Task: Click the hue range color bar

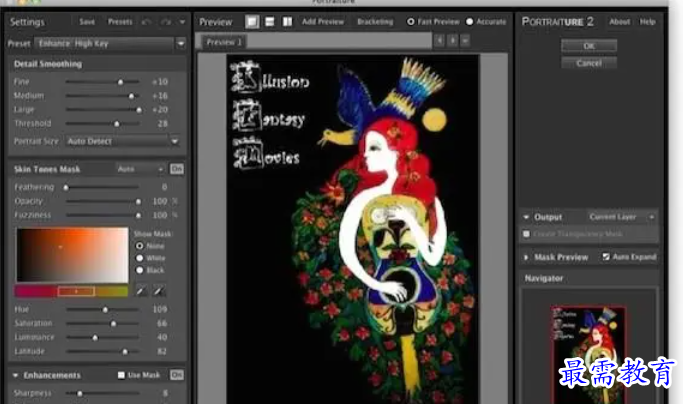Action: [72, 291]
